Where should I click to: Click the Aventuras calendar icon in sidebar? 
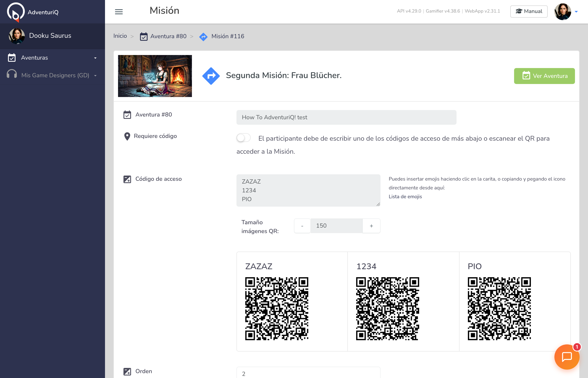tap(12, 58)
